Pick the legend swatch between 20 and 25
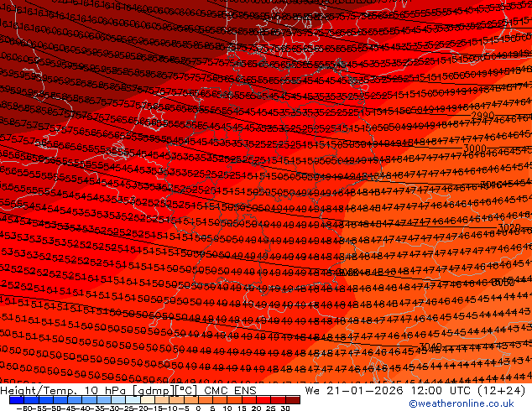The height and width of the screenshot is (411, 532). point(263,400)
